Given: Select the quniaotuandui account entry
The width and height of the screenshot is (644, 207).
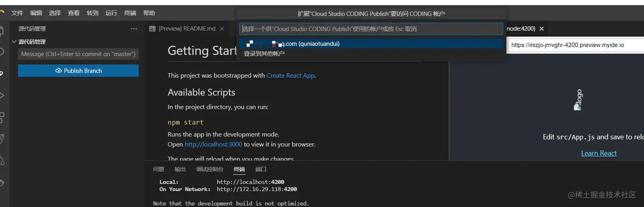Looking at the screenshot, I should click(x=371, y=44).
